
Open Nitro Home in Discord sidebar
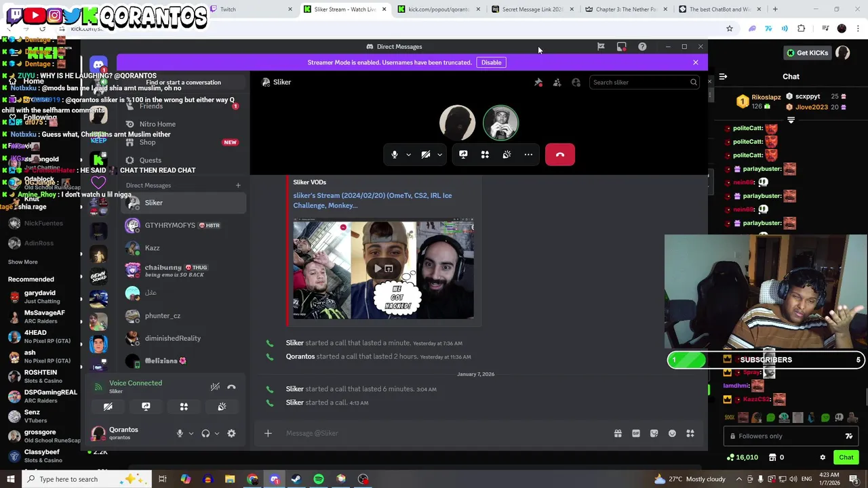[x=183, y=124]
